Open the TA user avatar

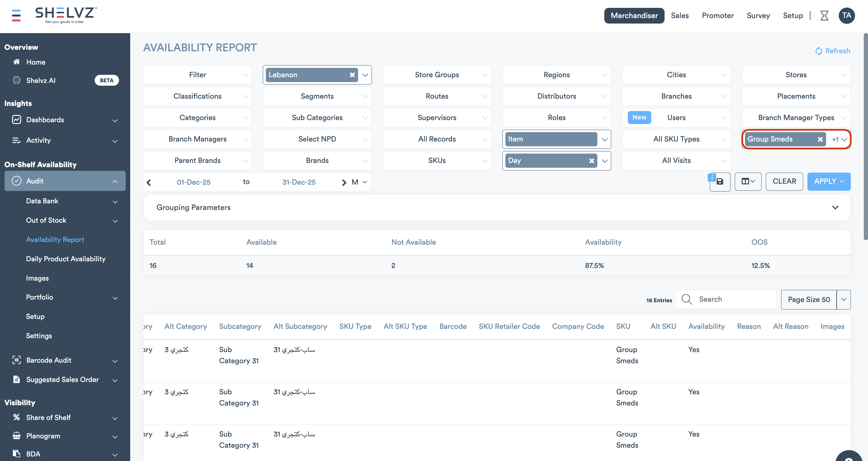[846, 15]
